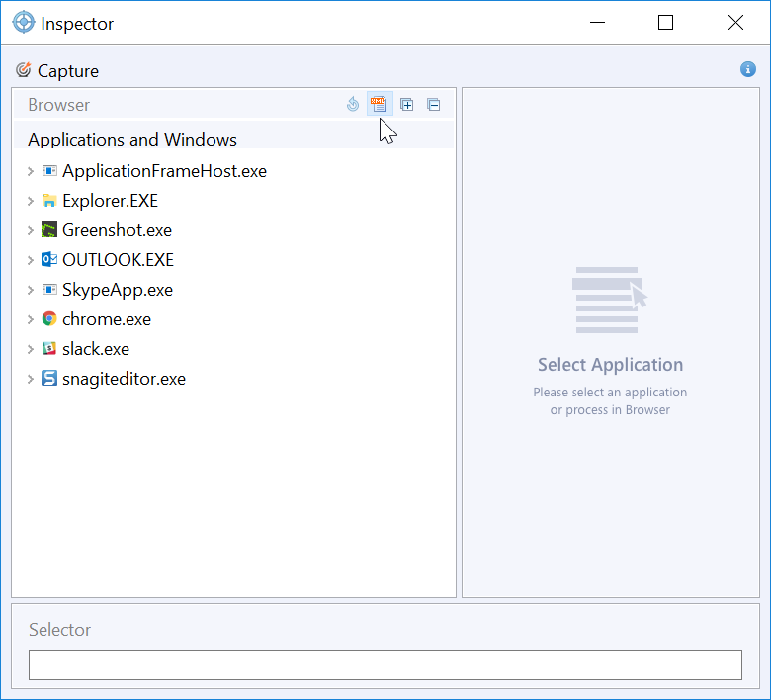This screenshot has width=771, height=700.
Task: Expand the ApplicationFrameHost.exe node
Action: pos(31,171)
